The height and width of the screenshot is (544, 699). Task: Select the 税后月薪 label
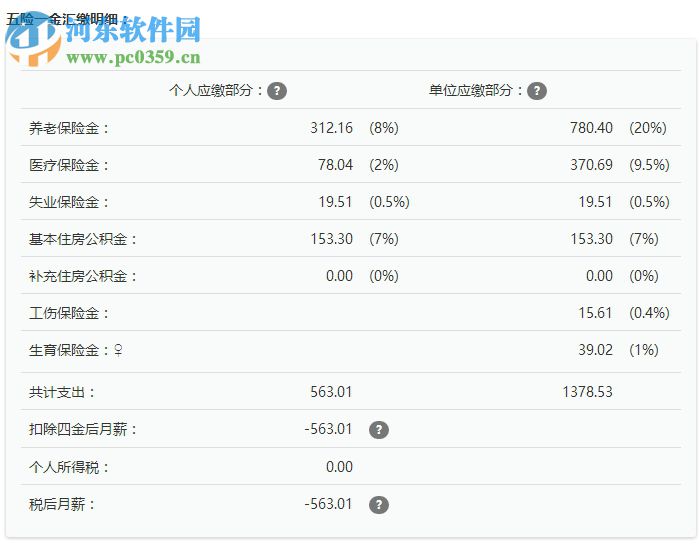[62, 505]
